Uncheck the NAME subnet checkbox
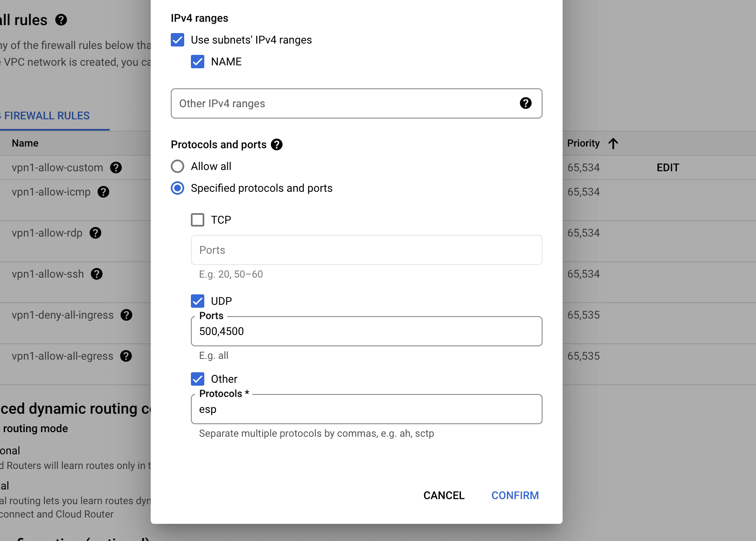 click(x=198, y=62)
